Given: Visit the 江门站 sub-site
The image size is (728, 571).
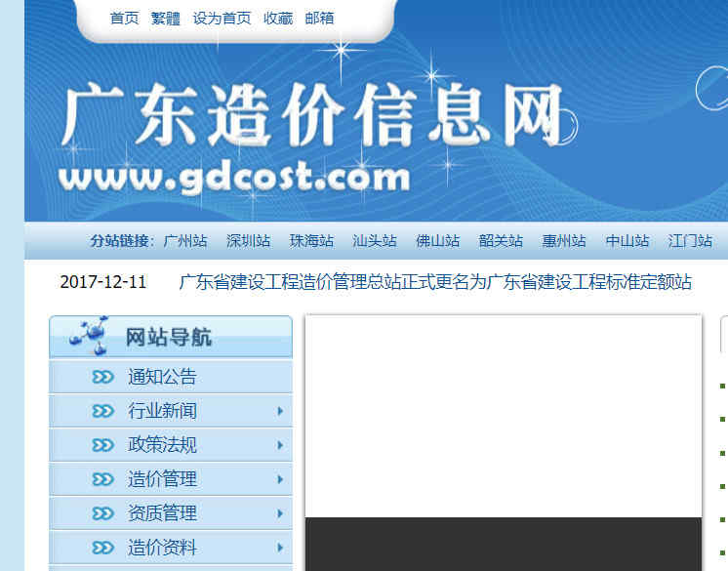Looking at the screenshot, I should coord(690,241).
